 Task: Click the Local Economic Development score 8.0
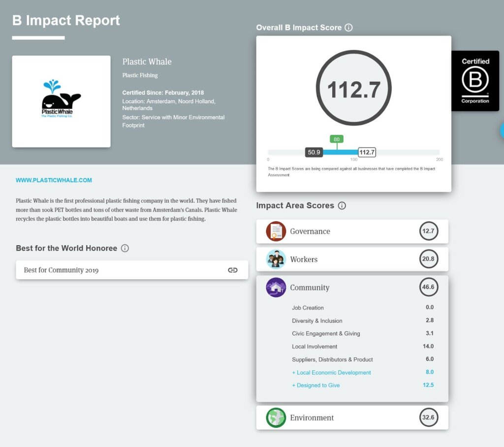pyautogui.click(x=430, y=372)
